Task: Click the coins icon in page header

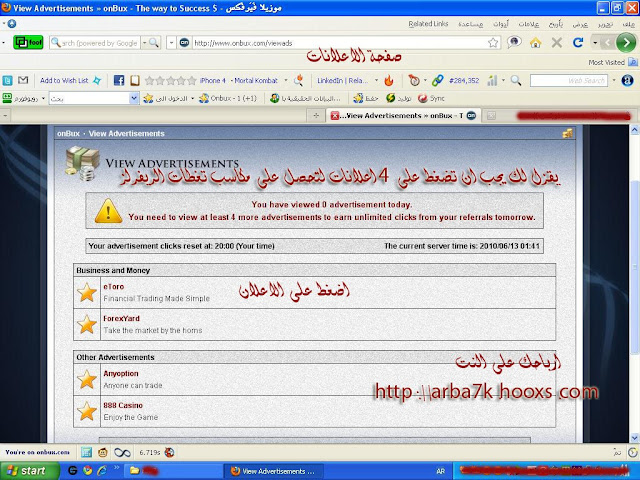Action: pos(567,133)
